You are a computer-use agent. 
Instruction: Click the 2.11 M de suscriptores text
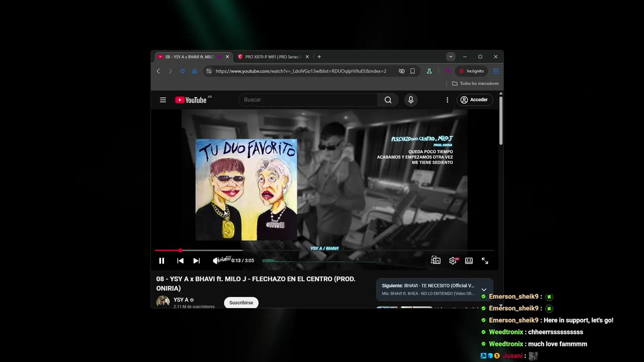click(x=194, y=307)
